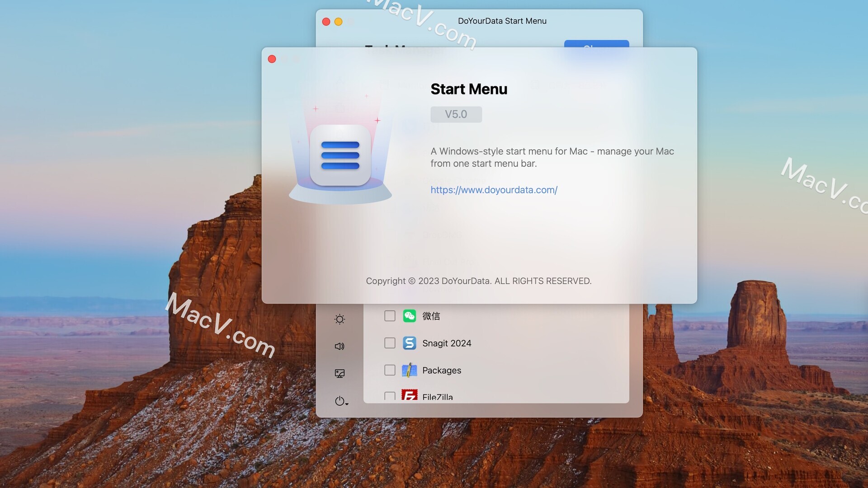
Task: Click the '微信' row label
Action: 431,316
